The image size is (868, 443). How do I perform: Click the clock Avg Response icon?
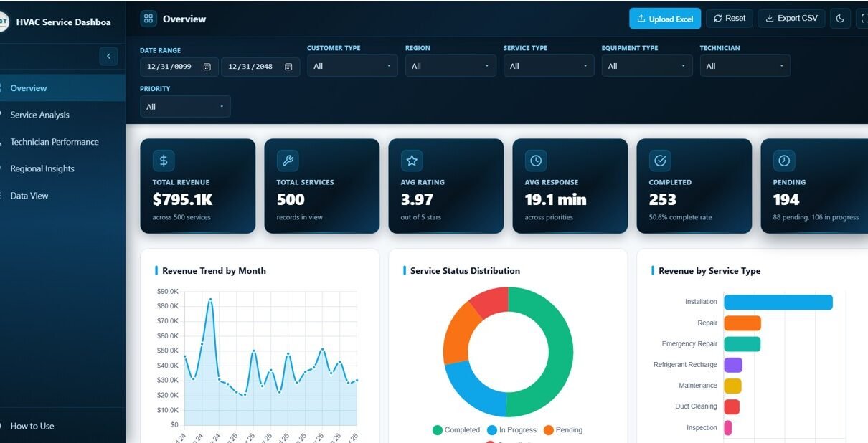tap(536, 161)
